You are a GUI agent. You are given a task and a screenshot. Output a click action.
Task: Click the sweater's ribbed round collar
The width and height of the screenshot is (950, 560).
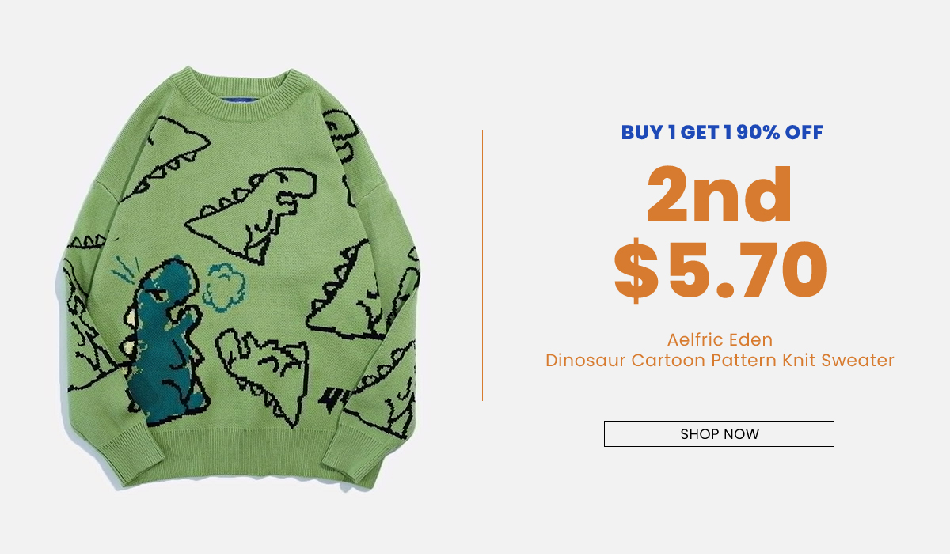click(239, 92)
